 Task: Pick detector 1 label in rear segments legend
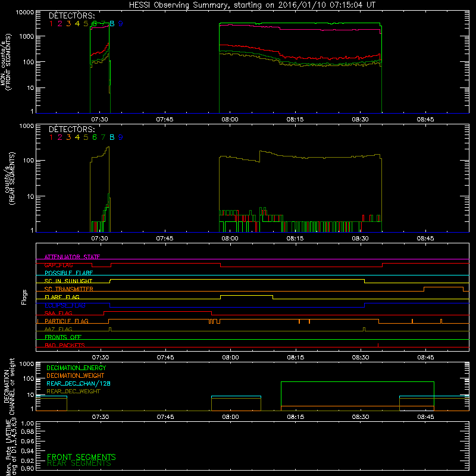click(51, 137)
